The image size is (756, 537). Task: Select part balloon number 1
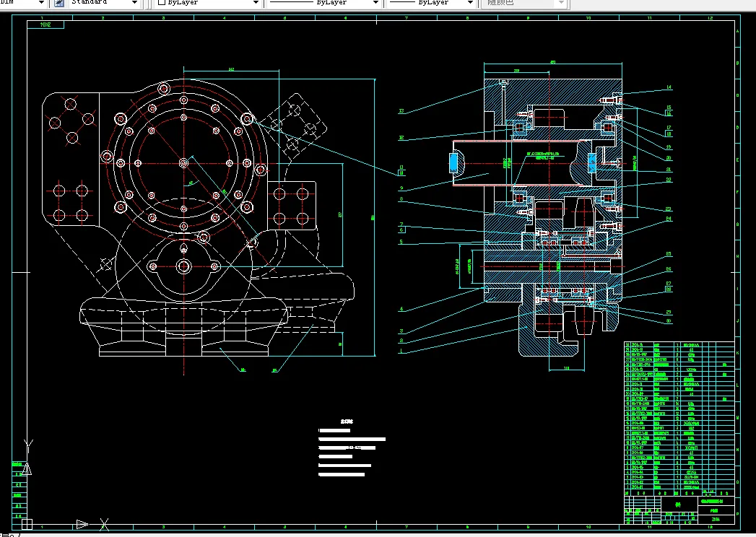tap(401, 352)
